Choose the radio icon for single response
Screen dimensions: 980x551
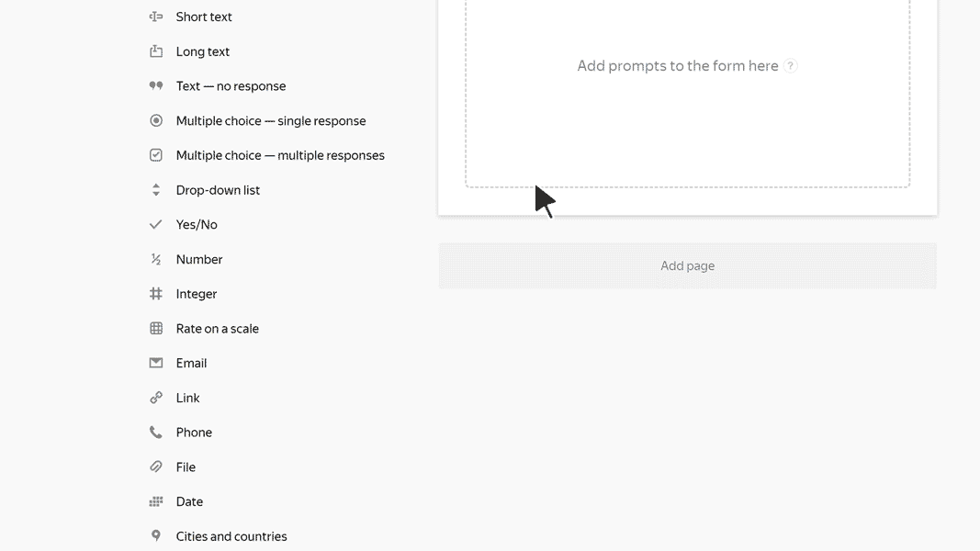155,120
